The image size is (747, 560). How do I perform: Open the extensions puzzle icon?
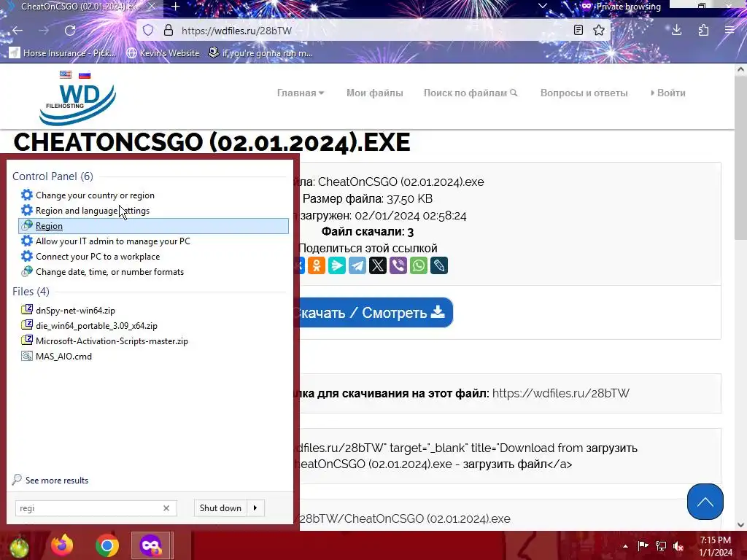704,31
